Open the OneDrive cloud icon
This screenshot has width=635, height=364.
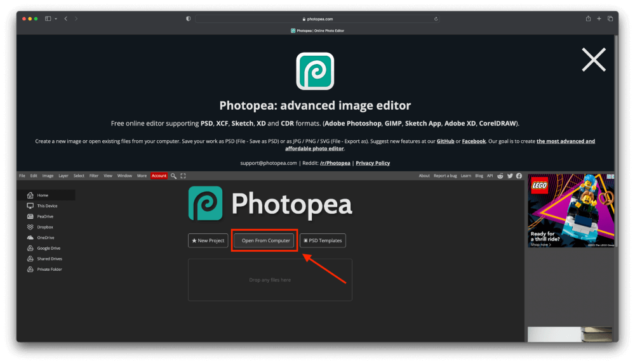tap(30, 237)
